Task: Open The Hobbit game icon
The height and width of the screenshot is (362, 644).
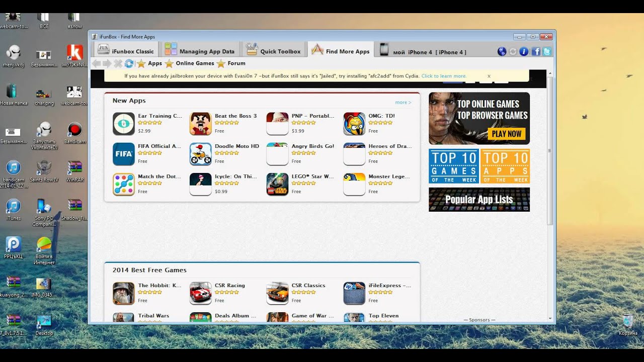Action: tap(123, 293)
